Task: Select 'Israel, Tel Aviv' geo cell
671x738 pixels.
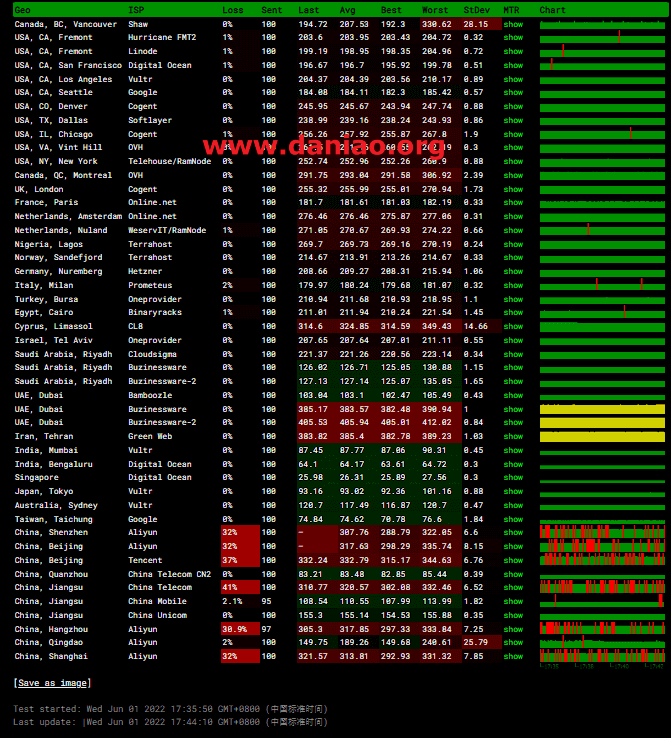Action: pos(54,340)
